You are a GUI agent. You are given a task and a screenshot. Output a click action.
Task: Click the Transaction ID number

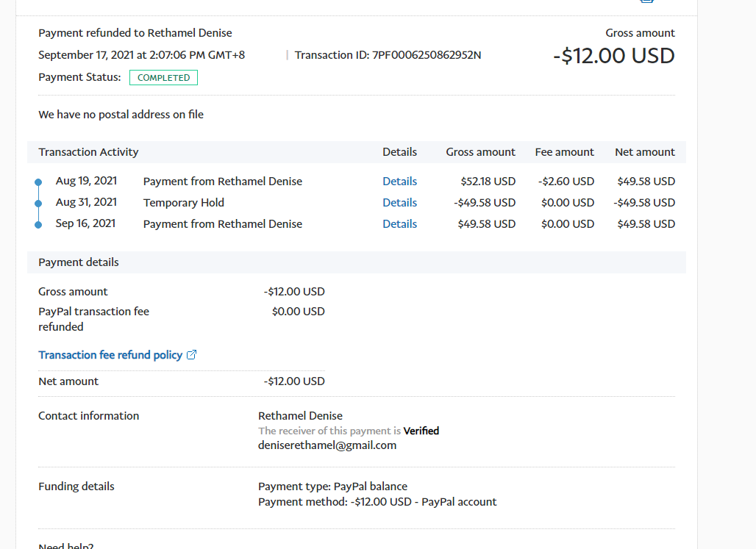pyautogui.click(x=427, y=55)
